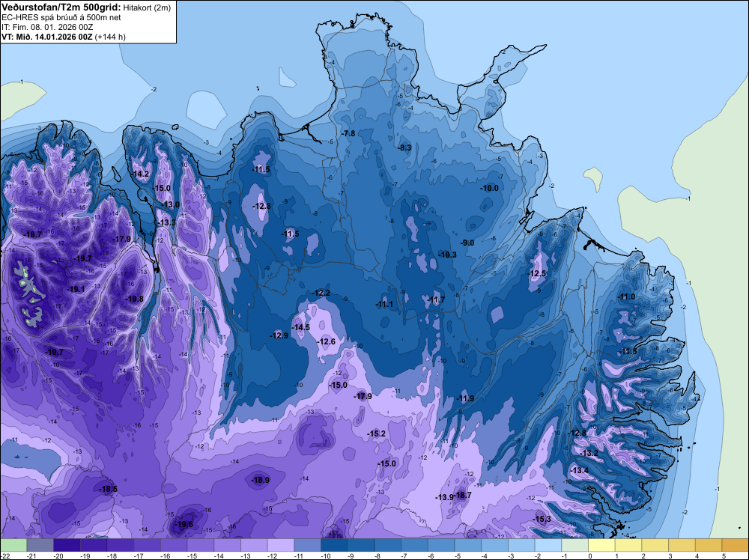The height and width of the screenshot is (560, 749).
Task: Click the -8.3 temperature value on the map
Action: tap(404, 147)
